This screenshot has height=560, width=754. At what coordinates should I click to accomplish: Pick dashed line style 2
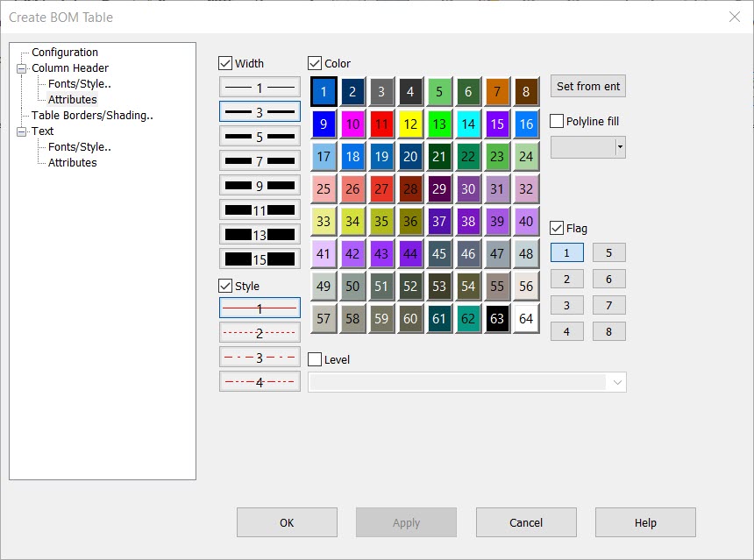click(260, 332)
